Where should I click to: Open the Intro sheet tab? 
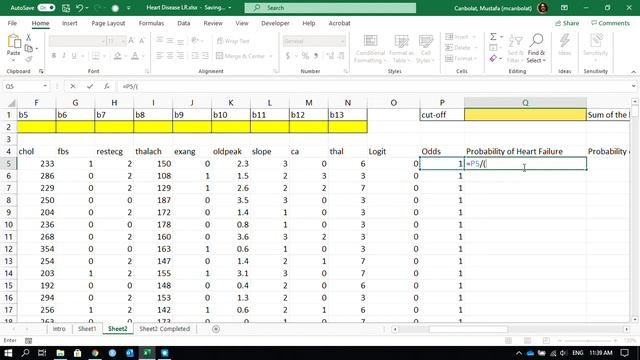tap(59, 329)
